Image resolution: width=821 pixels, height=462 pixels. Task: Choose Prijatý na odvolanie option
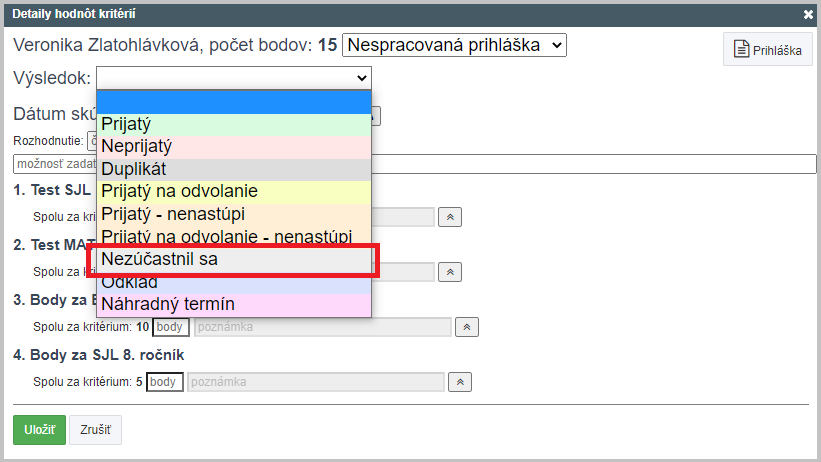[234, 192]
